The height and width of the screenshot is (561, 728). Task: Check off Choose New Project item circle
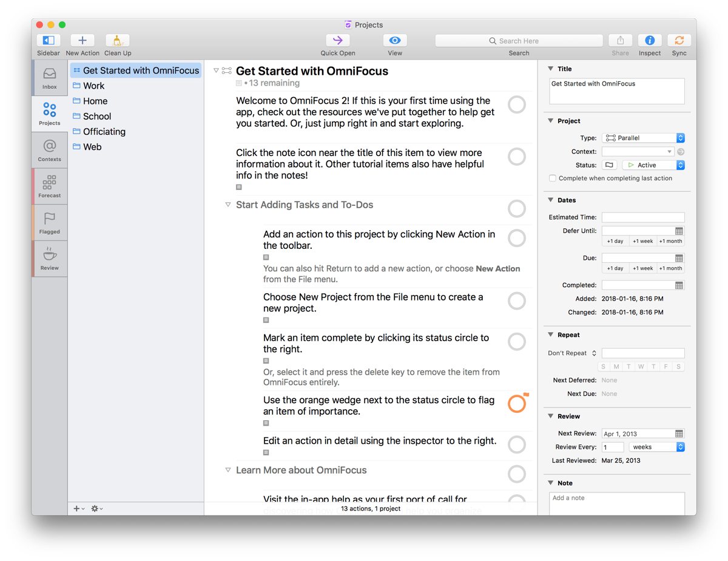click(517, 301)
